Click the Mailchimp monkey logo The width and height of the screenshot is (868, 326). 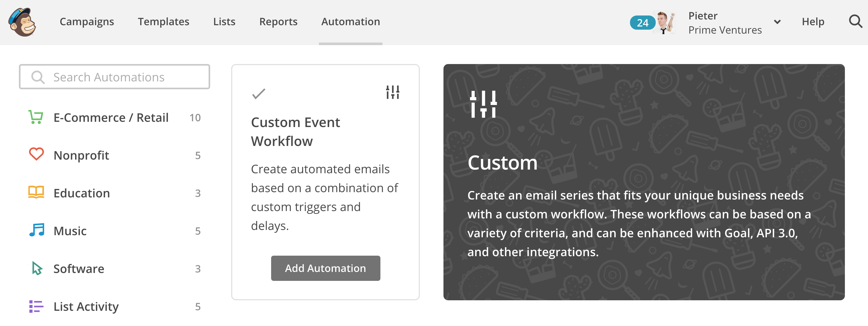(x=22, y=22)
